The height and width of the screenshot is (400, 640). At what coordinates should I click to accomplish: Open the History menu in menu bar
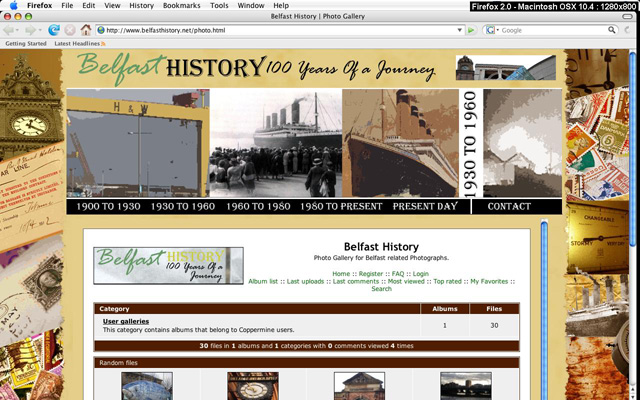click(x=141, y=5)
